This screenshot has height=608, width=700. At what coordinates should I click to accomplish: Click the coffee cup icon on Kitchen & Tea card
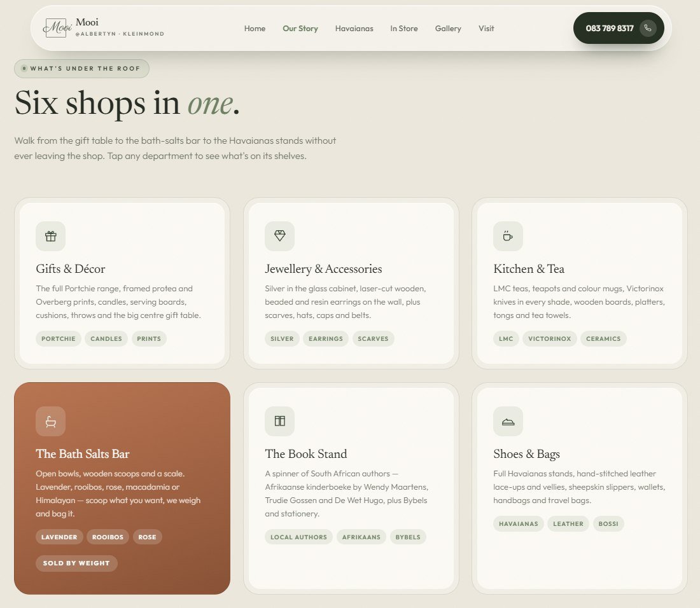508,236
